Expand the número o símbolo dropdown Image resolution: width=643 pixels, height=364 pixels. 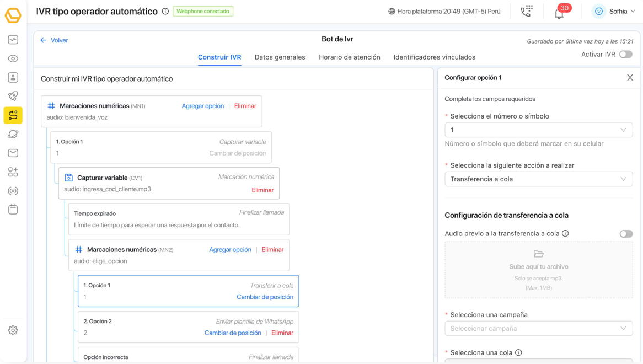[x=538, y=130]
